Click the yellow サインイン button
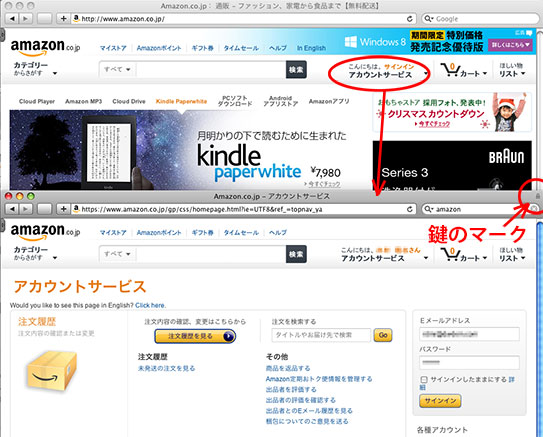Image resolution: width=543 pixels, height=437 pixels. tap(440, 401)
